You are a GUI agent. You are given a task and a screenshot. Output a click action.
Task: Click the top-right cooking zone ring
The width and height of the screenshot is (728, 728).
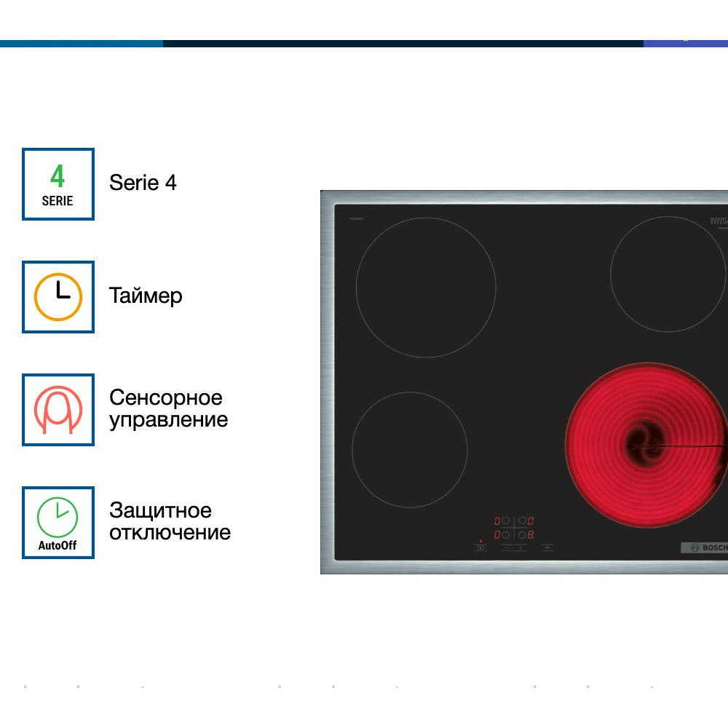coord(668,274)
